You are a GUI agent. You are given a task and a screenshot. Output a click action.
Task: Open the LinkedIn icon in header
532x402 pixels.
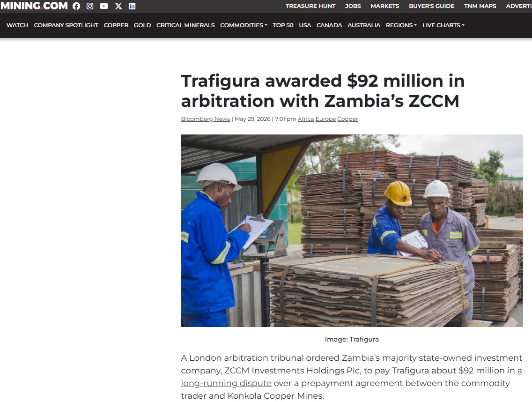tap(132, 6)
